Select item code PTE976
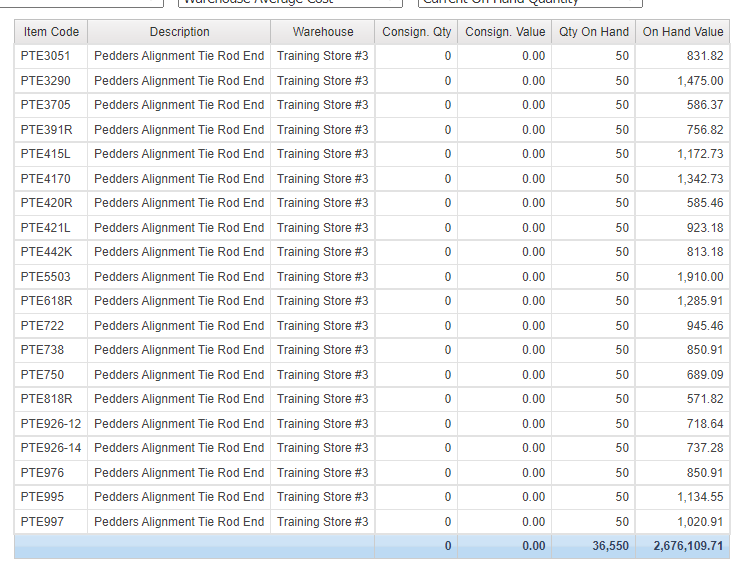This screenshot has height=575, width=748. (42, 473)
